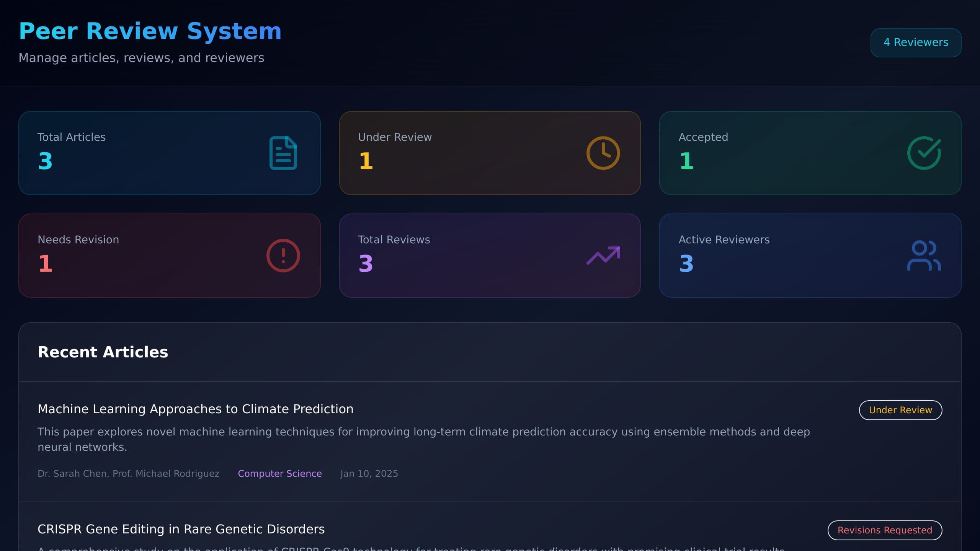Select the Computer Science category tag

click(x=280, y=474)
